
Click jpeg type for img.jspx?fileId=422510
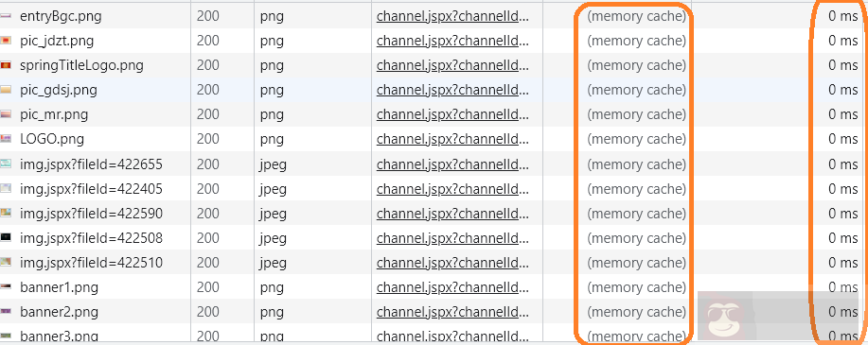tap(274, 264)
